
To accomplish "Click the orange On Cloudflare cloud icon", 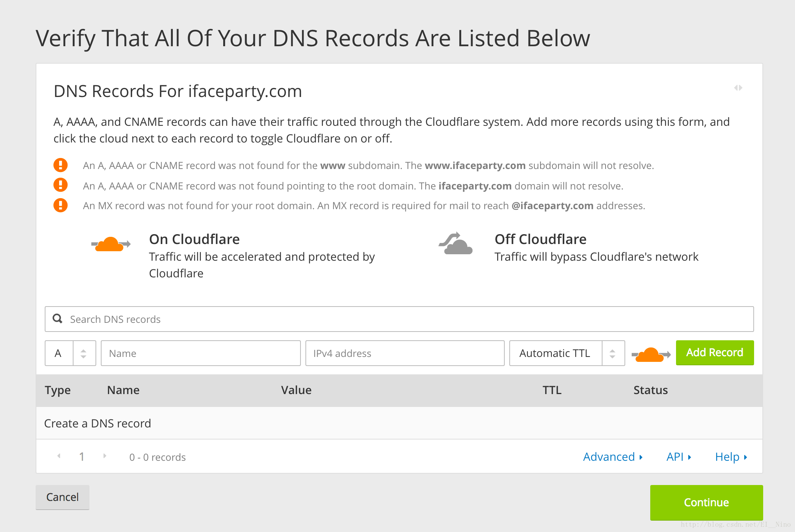I will tap(111, 244).
